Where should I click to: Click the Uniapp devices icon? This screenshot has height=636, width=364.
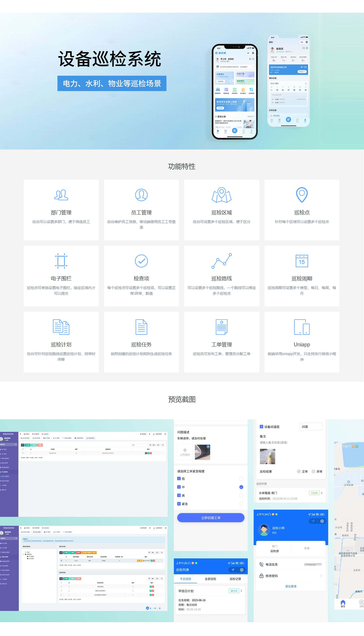[x=302, y=327]
